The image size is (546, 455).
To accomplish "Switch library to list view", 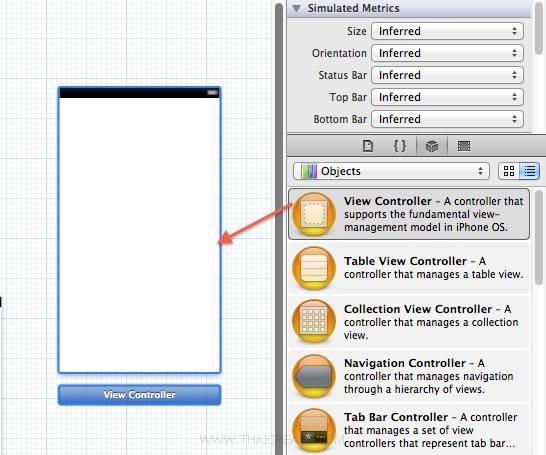I will (x=529, y=171).
